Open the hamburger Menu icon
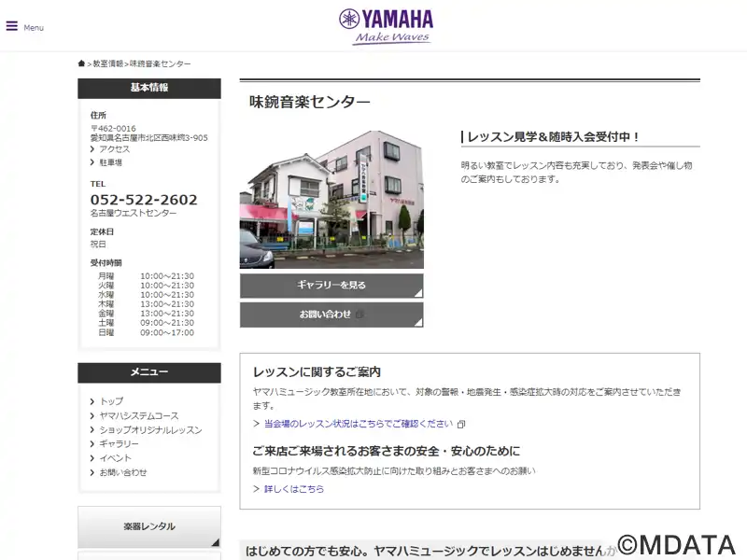The width and height of the screenshot is (747, 560). [x=12, y=26]
